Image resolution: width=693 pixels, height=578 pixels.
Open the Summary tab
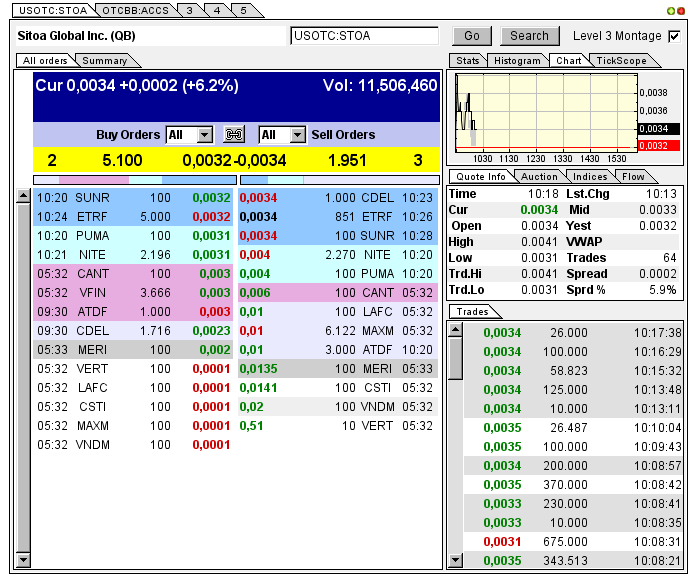coord(105,61)
